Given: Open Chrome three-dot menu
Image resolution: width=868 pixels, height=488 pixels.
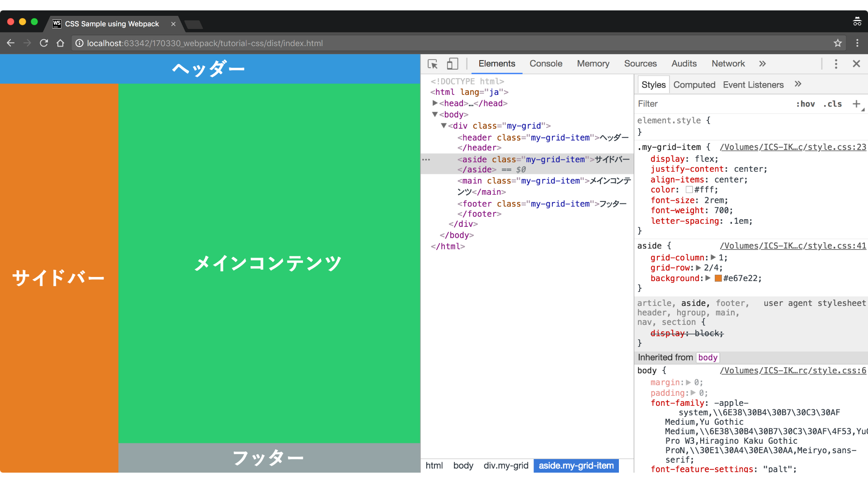Looking at the screenshot, I should [857, 43].
